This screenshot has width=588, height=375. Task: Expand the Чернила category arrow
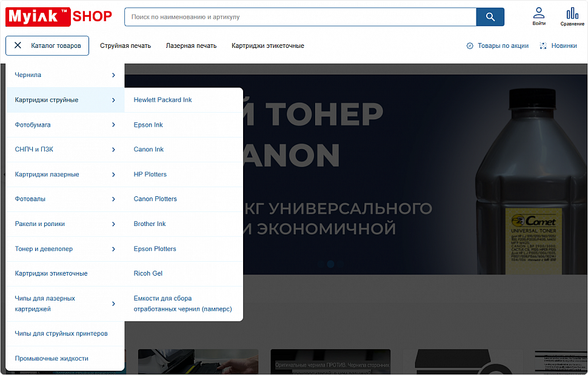tap(113, 75)
